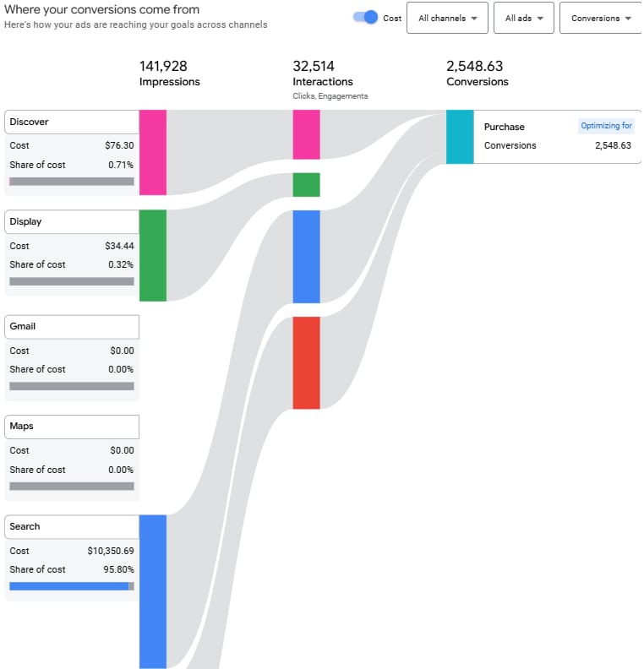
Task: Click the Optimizing for label
Action: 606,126
